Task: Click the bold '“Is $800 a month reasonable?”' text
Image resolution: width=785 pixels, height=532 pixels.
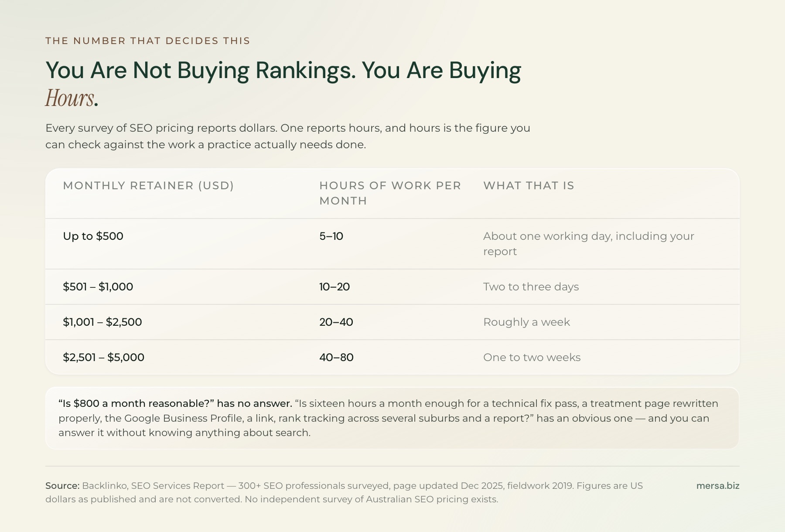Action: click(137, 404)
